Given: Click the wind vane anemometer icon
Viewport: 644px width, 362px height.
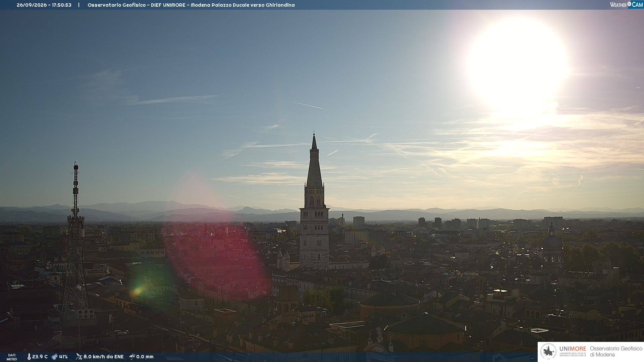Looking at the screenshot, I should coord(79,357).
